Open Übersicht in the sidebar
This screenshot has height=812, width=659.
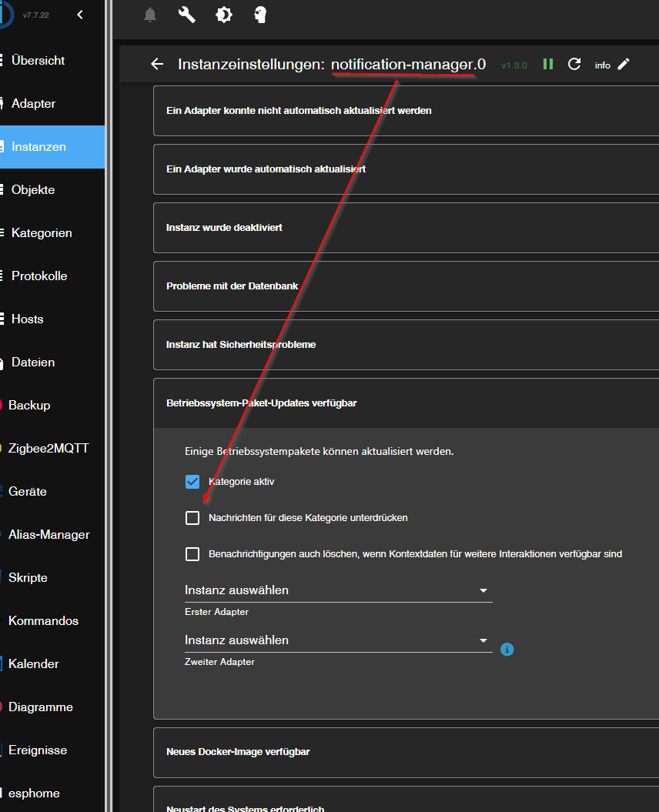pyautogui.click(x=52, y=61)
